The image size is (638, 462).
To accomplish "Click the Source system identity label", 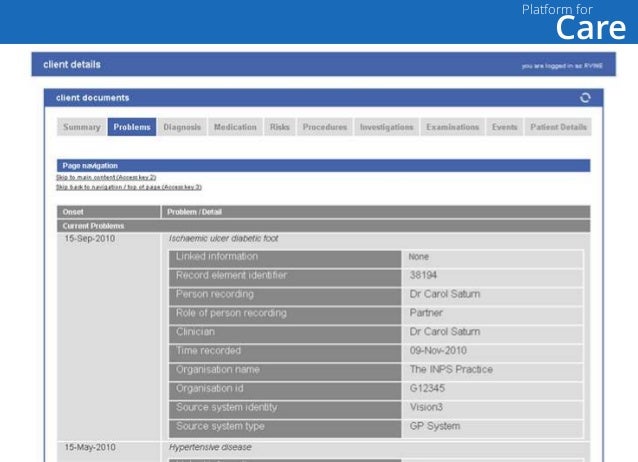I will (x=227, y=407).
